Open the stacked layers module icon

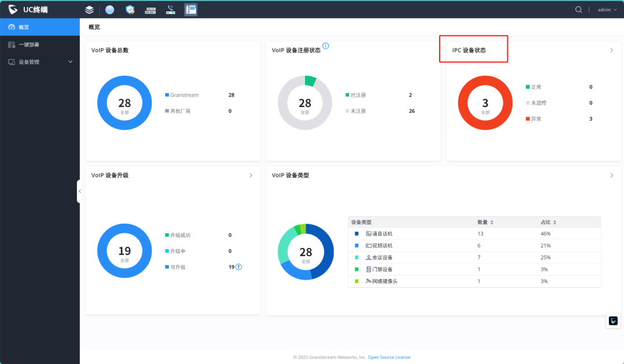coord(90,10)
